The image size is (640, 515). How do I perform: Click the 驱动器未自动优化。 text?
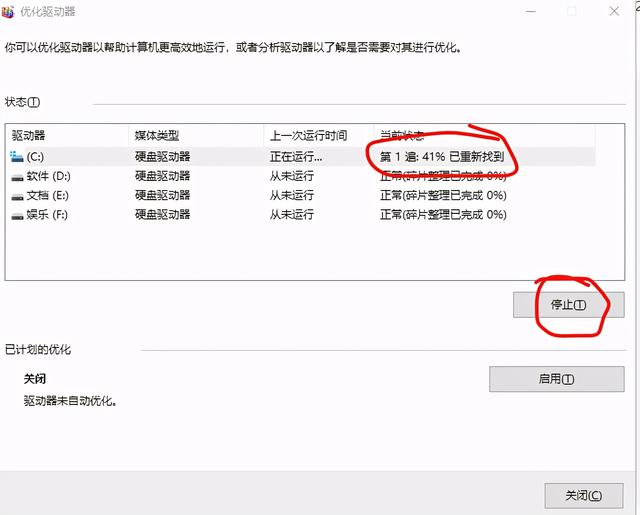pyautogui.click(x=70, y=401)
